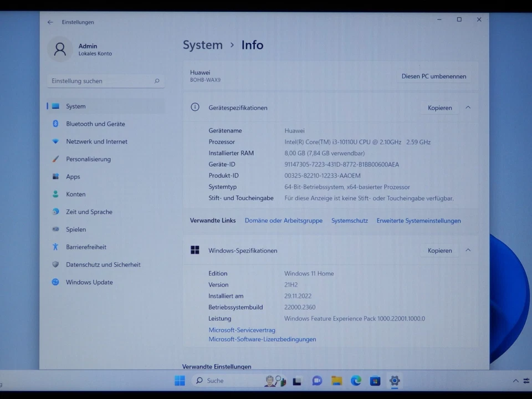Click the Apps icon in the sidebar
532x399 pixels.
tap(55, 176)
